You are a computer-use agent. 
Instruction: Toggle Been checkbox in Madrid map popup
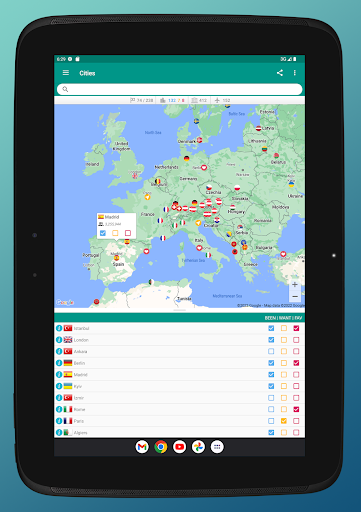[x=103, y=233]
